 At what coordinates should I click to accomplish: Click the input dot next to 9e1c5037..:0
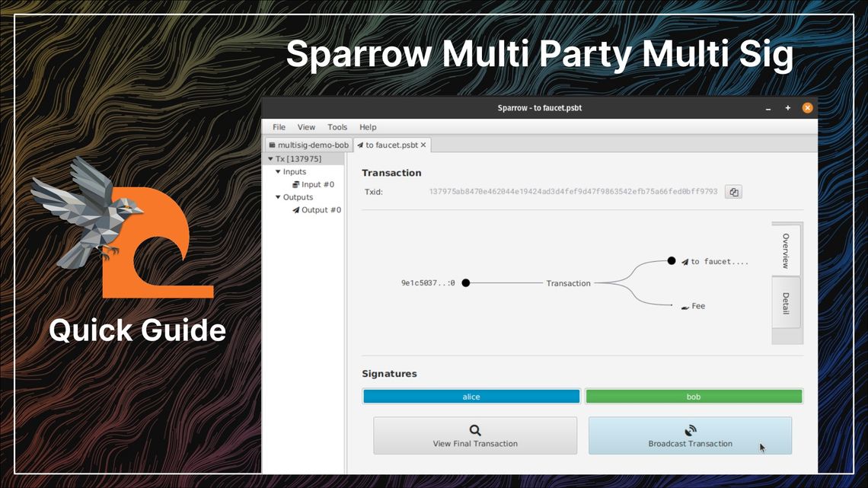tap(466, 282)
